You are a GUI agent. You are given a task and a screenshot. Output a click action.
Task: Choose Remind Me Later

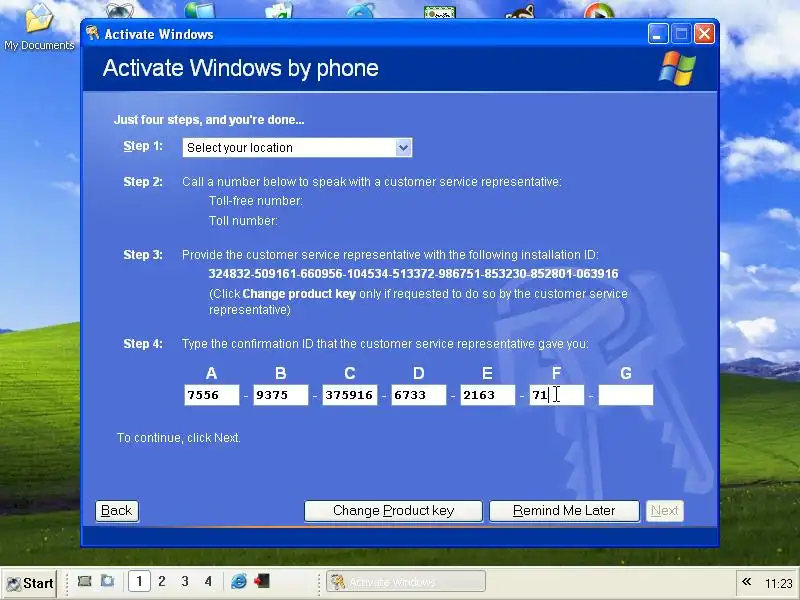[x=564, y=511]
